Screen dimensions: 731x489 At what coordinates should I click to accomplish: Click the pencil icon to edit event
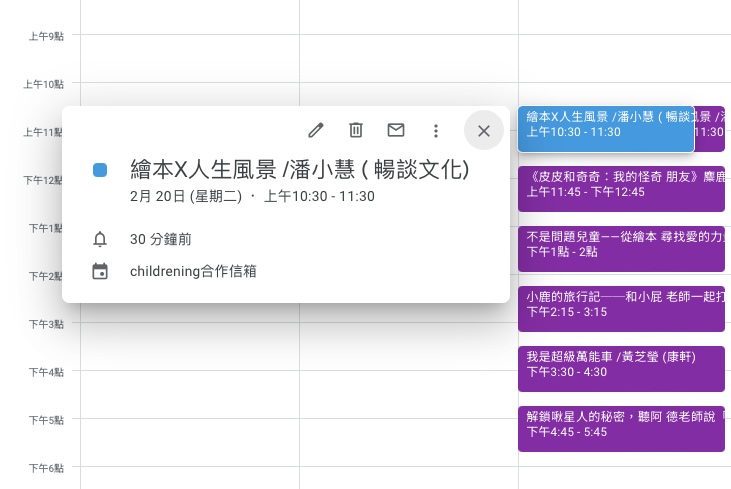click(316, 130)
